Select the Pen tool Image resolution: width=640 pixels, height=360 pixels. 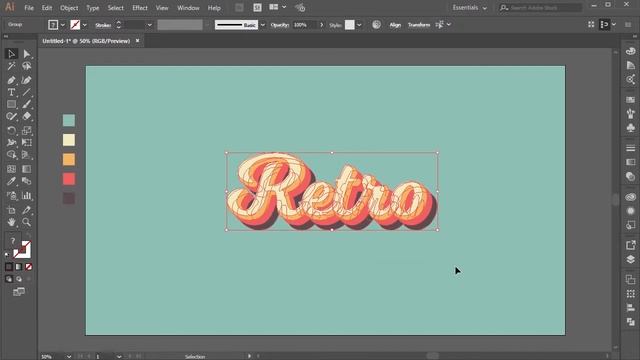(11, 80)
